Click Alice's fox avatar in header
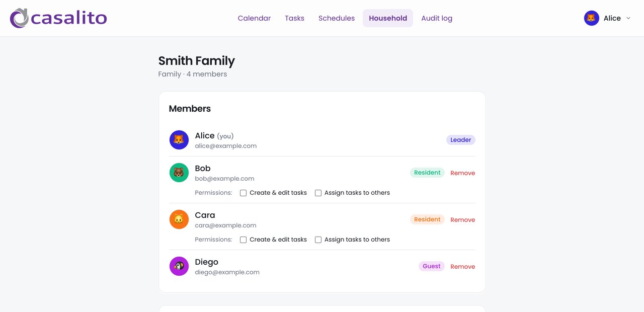Image resolution: width=644 pixels, height=312 pixels. [592, 18]
